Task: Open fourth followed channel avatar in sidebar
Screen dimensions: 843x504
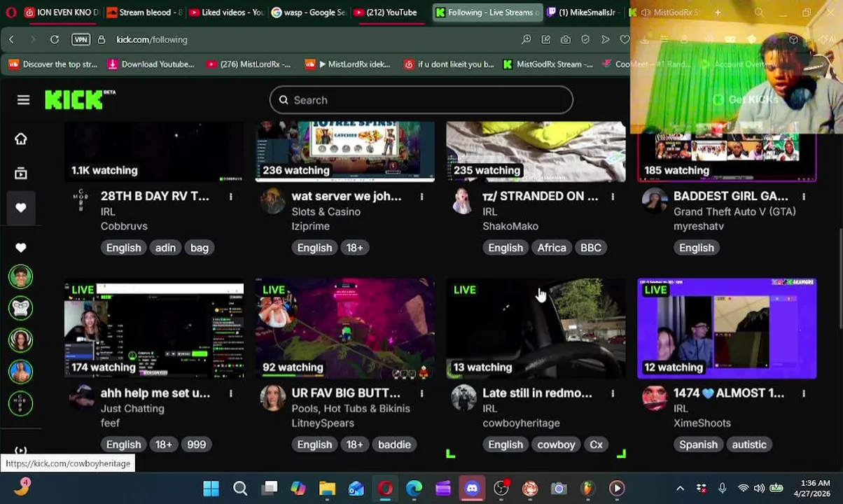Action: 21,372
